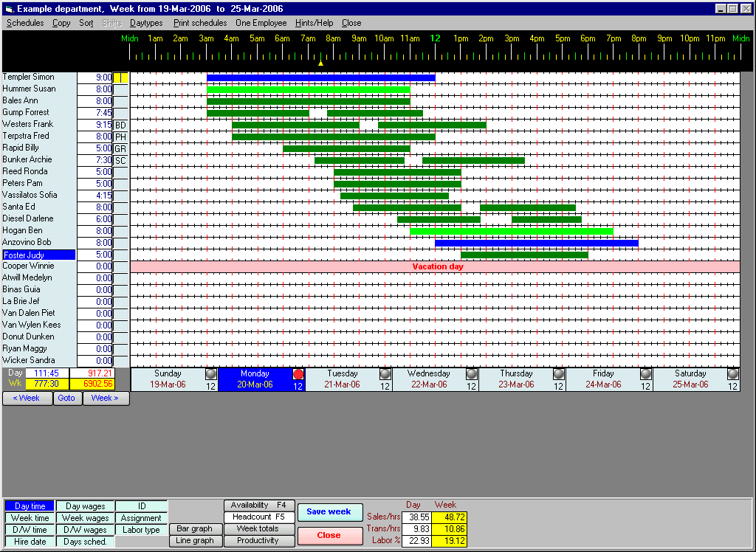Advance to next week with Week >
The height and width of the screenshot is (552, 756).
click(x=106, y=398)
